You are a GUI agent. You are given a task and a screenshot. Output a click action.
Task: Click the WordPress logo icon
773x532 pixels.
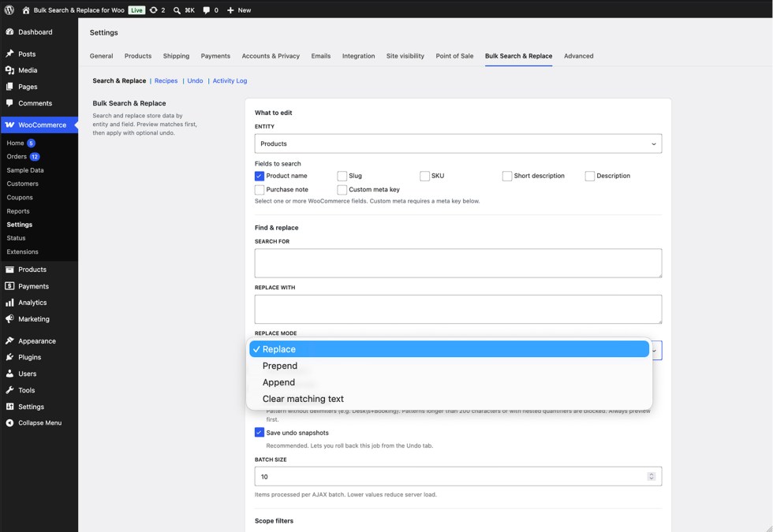[x=9, y=9]
